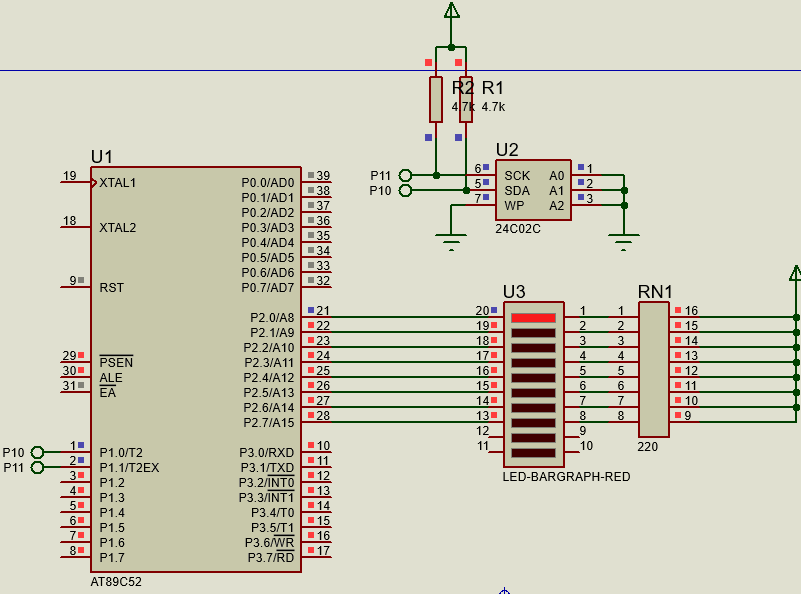The height and width of the screenshot is (594, 801).
Task: Click the RST pin name on U1
Action: point(112,288)
